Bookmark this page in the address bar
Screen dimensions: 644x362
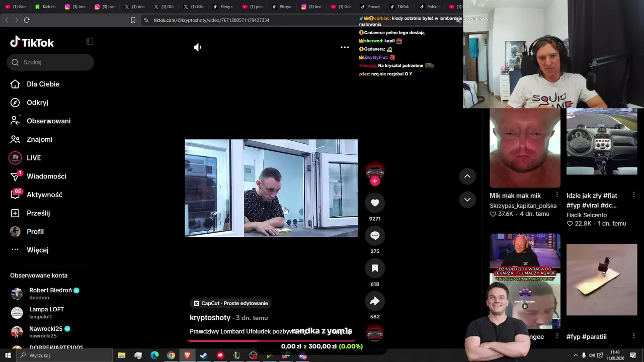(x=133, y=20)
